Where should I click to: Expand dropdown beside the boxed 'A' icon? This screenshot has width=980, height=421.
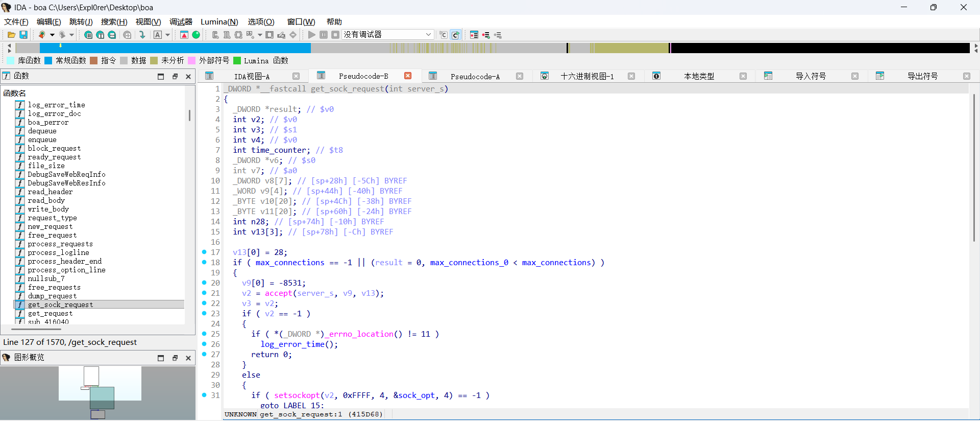[167, 35]
